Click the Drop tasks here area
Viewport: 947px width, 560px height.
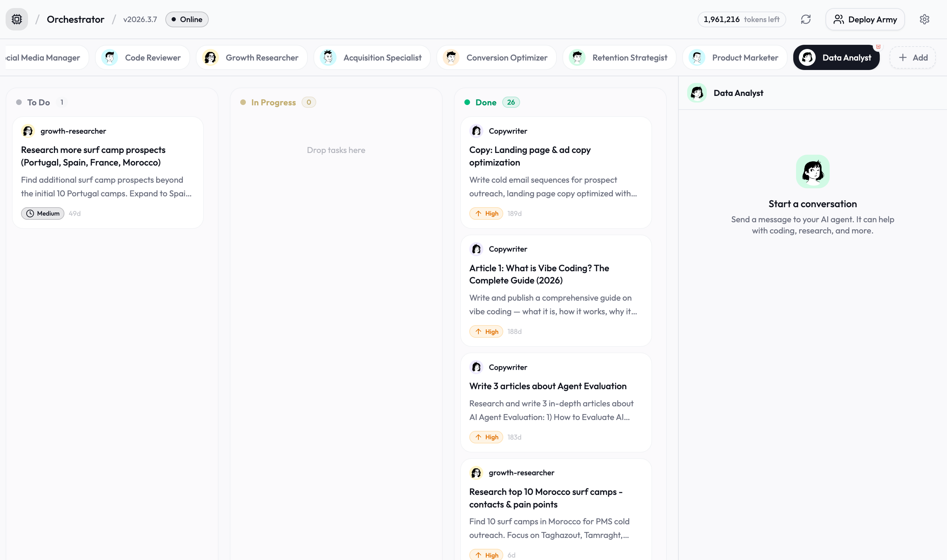tap(336, 150)
